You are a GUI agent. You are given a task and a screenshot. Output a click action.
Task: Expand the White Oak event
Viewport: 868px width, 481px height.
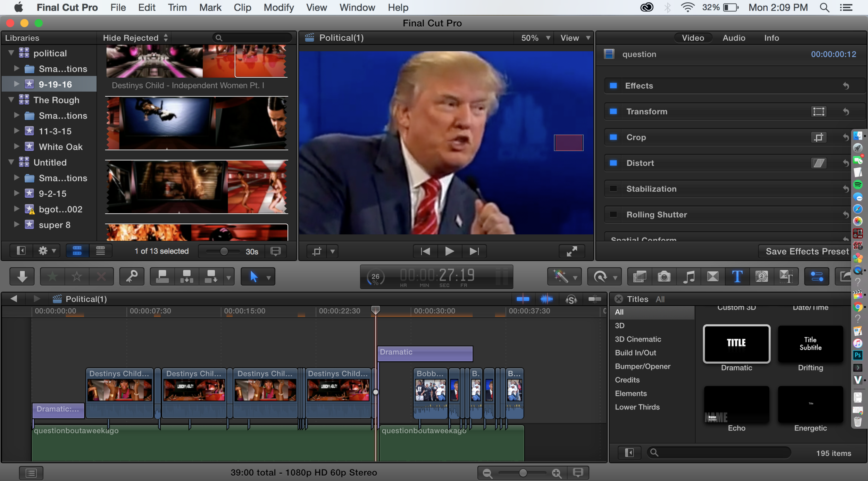(16, 147)
